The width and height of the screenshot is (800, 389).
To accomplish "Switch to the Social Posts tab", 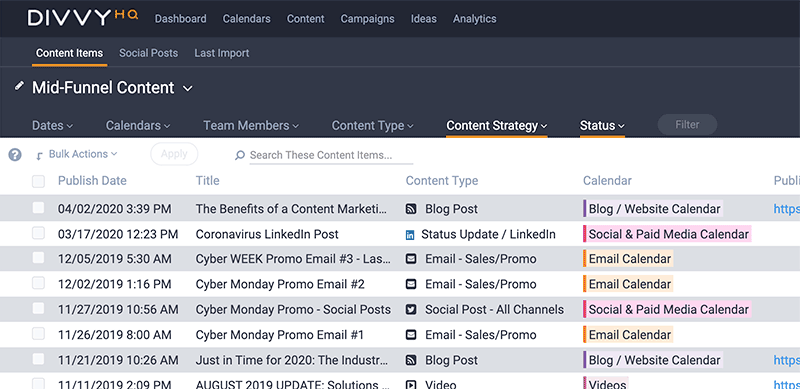I will 148,53.
